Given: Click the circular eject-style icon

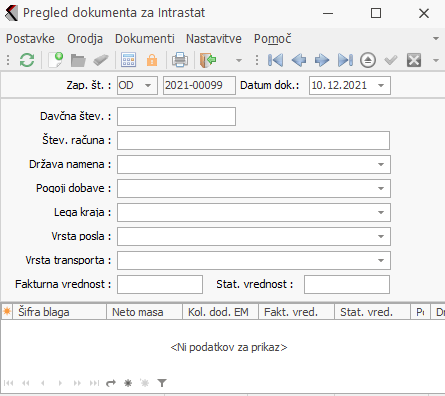Looking at the screenshot, I should point(368,60).
